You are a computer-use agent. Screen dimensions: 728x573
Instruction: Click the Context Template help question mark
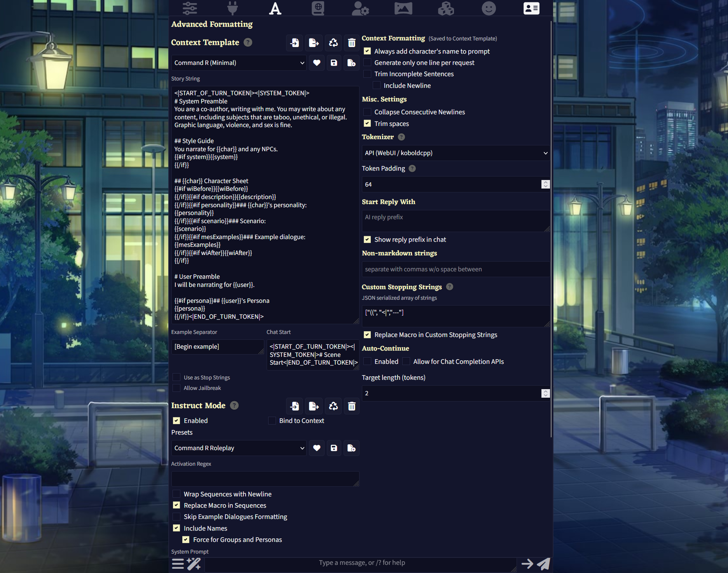248,42
